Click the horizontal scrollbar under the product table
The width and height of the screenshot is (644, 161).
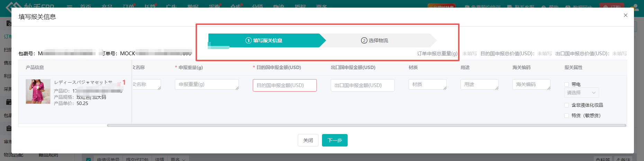[366, 125]
